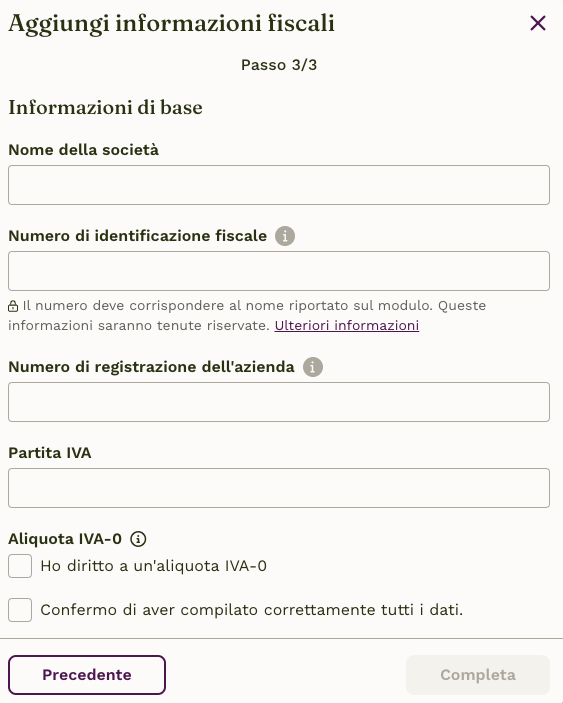This screenshot has width=563, height=703.
Task: Check the Confermo di aver compilato checkbox
Action: tap(20, 610)
